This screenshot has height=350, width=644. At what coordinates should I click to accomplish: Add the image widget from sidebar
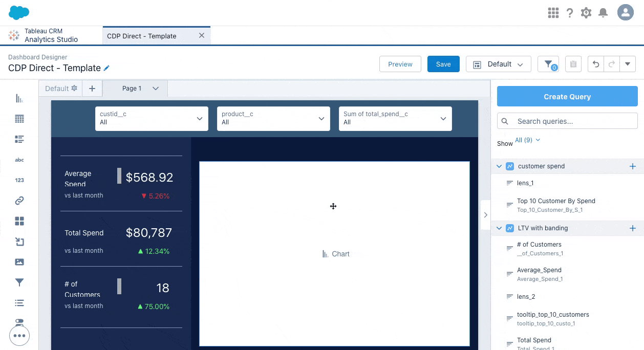click(19, 262)
